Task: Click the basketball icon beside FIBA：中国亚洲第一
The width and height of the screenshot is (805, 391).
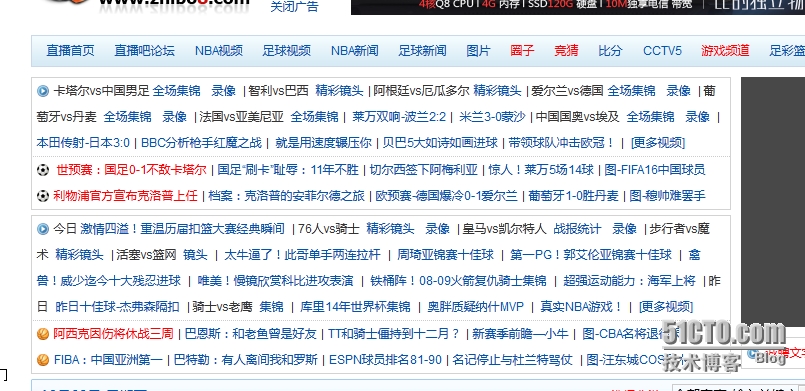Action: (43, 360)
